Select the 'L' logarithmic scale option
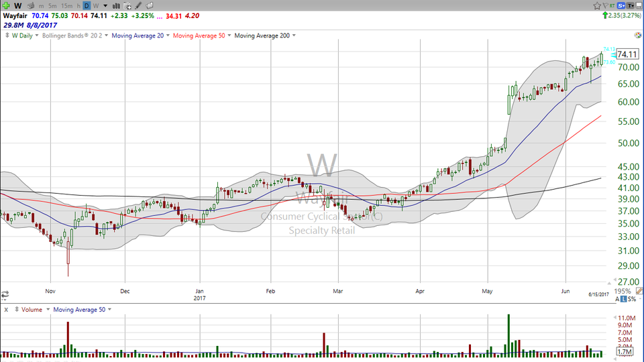Viewport: 644px width, 362px height. click(x=623, y=299)
